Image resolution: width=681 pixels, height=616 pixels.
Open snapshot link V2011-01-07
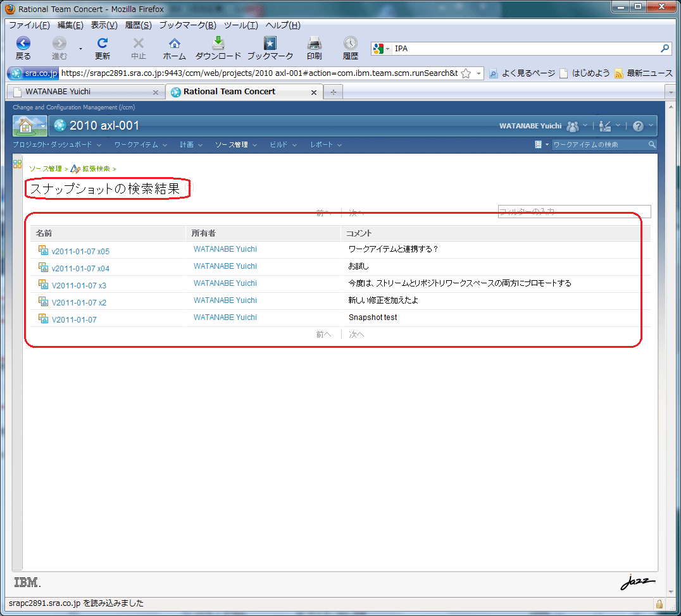coord(74,320)
